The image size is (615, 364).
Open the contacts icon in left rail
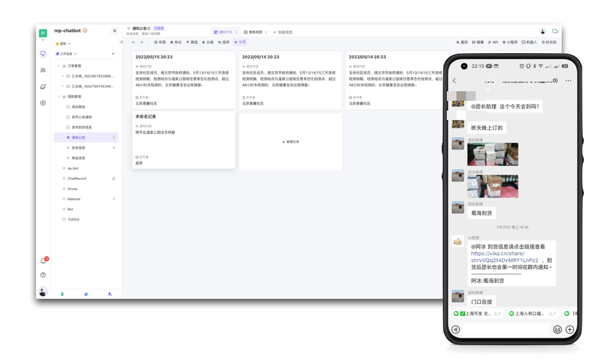click(43, 70)
